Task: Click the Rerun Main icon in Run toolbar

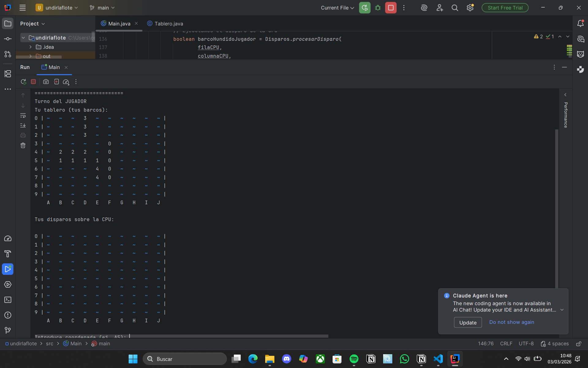Action: [x=23, y=82]
